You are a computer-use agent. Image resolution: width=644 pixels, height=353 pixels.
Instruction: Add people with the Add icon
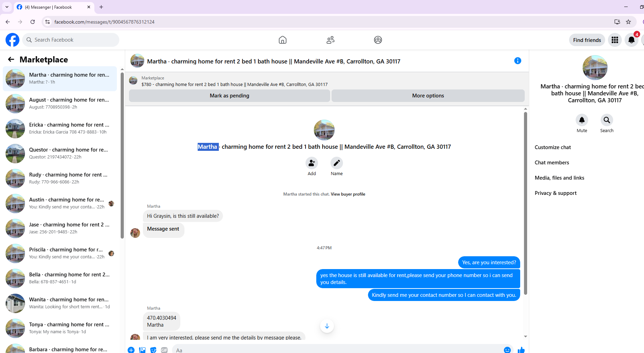tap(312, 163)
